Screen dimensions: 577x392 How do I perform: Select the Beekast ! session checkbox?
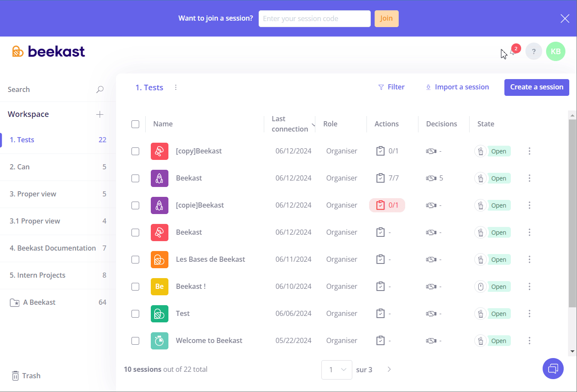pos(135,287)
